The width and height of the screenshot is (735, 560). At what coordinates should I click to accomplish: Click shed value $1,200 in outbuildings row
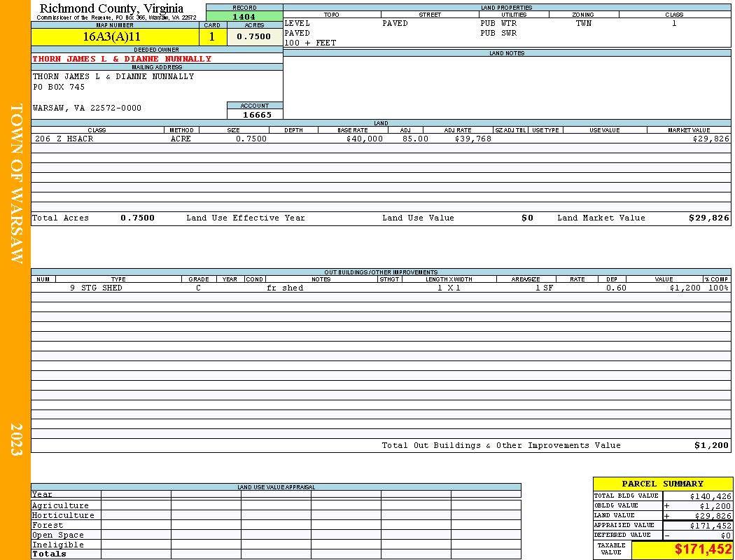(685, 288)
